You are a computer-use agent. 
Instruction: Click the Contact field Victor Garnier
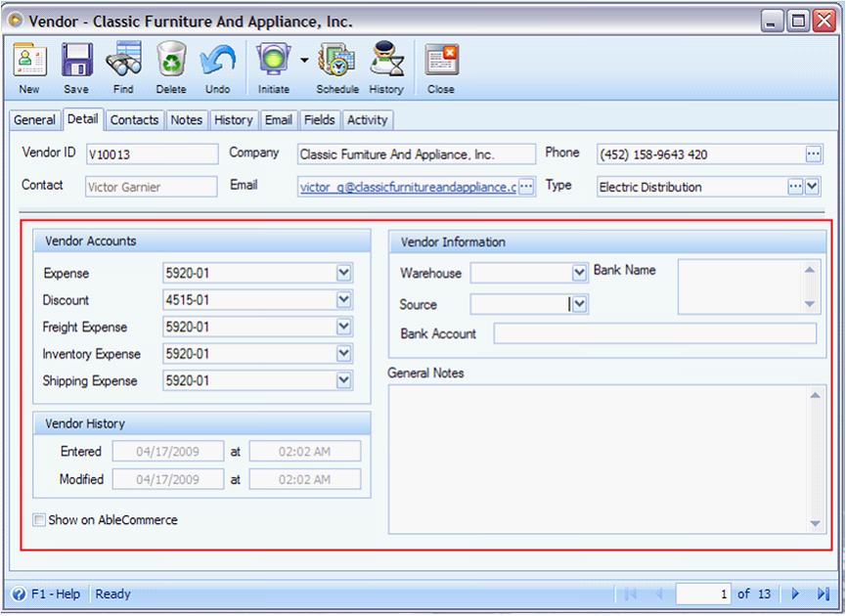coord(151,187)
